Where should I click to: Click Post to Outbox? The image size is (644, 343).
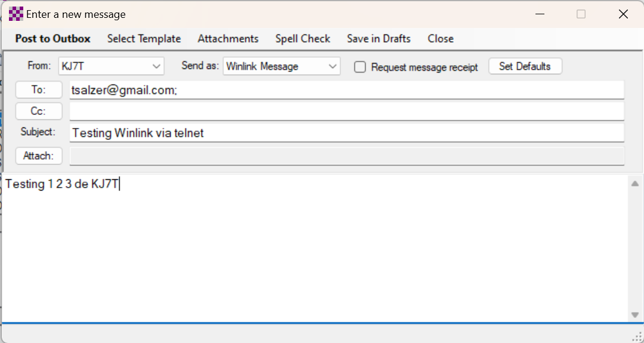(x=52, y=39)
